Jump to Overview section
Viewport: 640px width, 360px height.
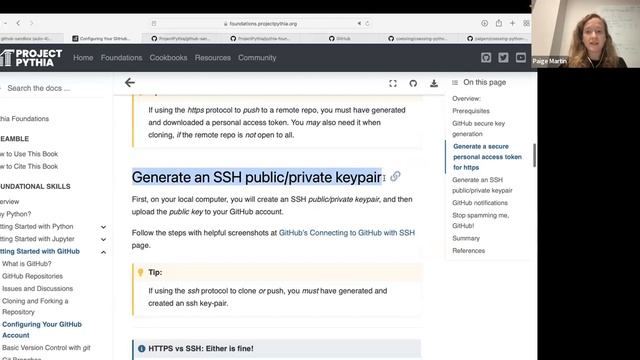pyautogui.click(x=467, y=98)
